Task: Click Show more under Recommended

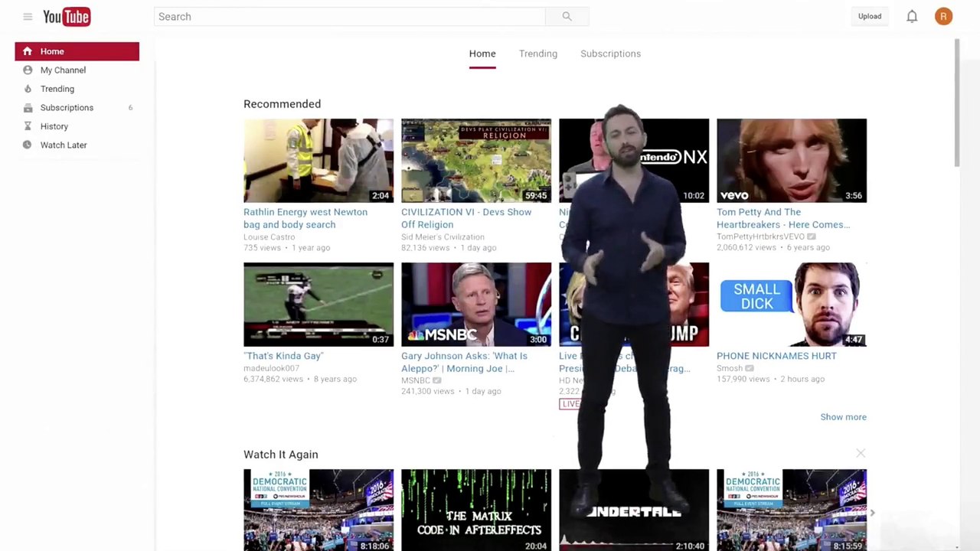Action: 843,417
